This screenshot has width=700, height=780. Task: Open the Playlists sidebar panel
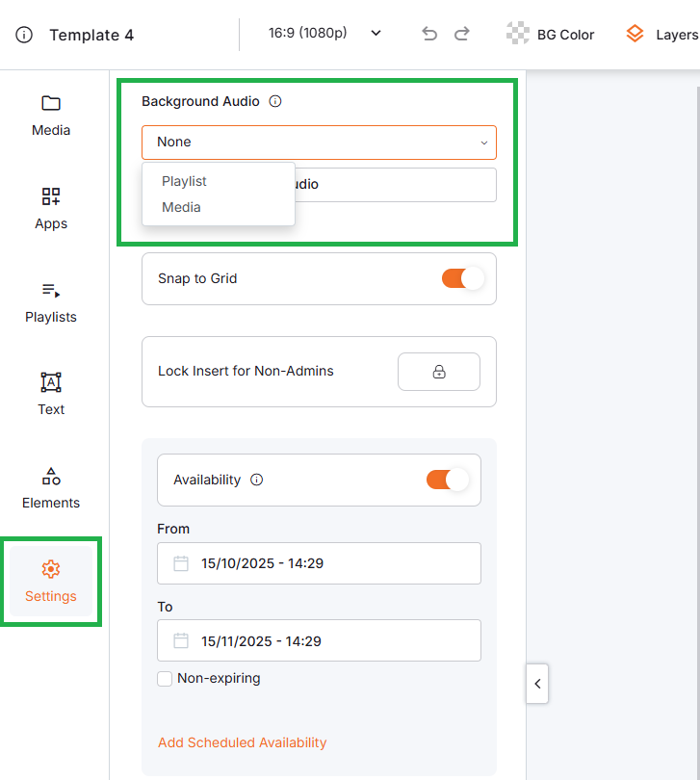[x=51, y=302]
